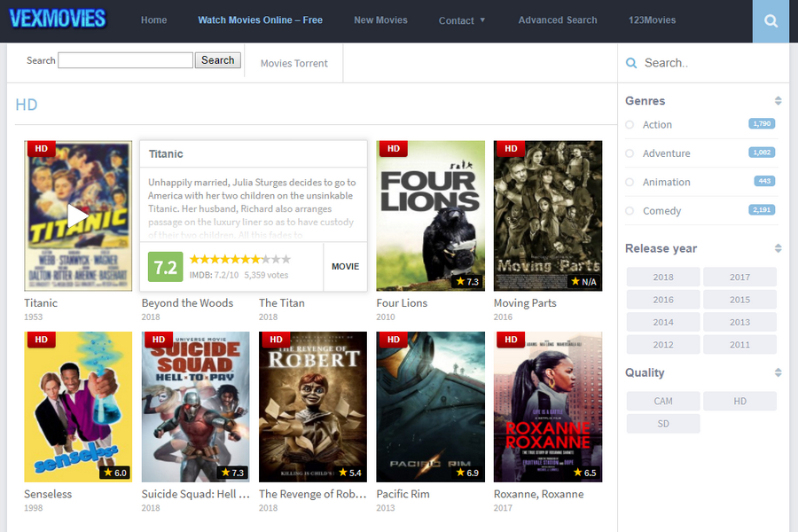Collapse the Genres section arrows
Viewport: 798px width, 532px height.
778,101
